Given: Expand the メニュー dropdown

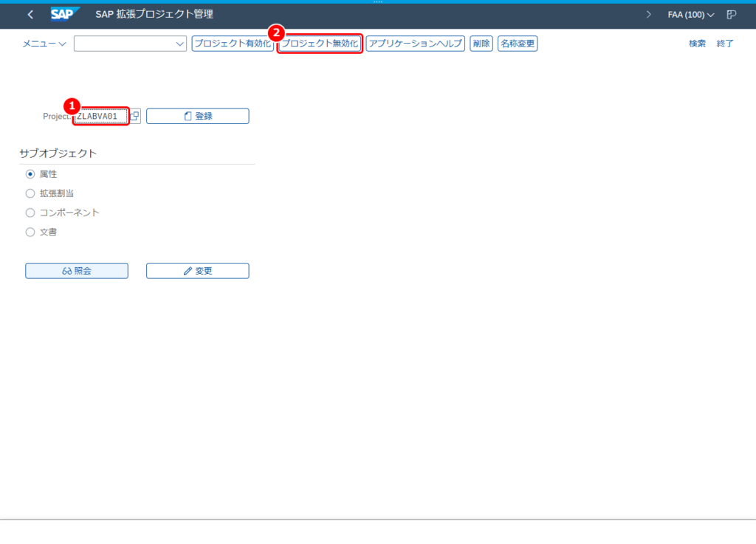Looking at the screenshot, I should (x=44, y=44).
